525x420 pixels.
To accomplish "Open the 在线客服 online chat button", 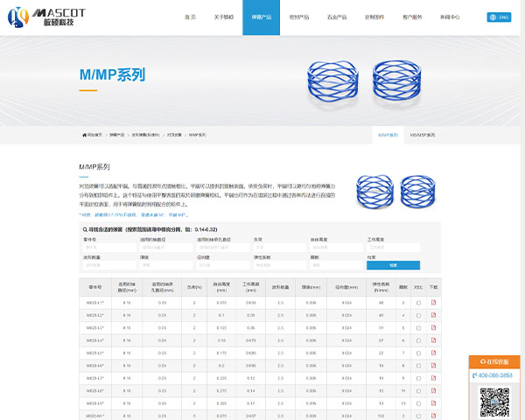I will click(494, 361).
